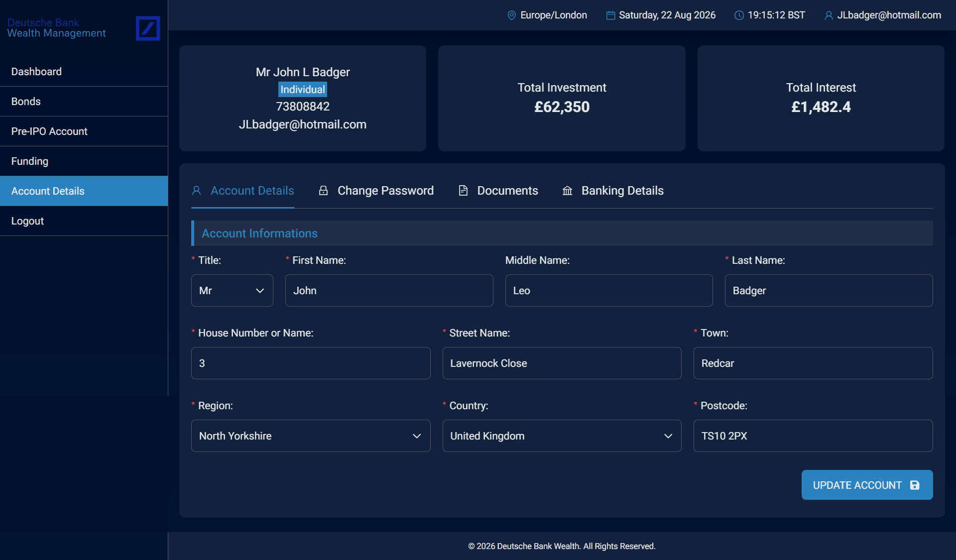Click account number 73808842
The height and width of the screenshot is (560, 956).
click(x=303, y=107)
